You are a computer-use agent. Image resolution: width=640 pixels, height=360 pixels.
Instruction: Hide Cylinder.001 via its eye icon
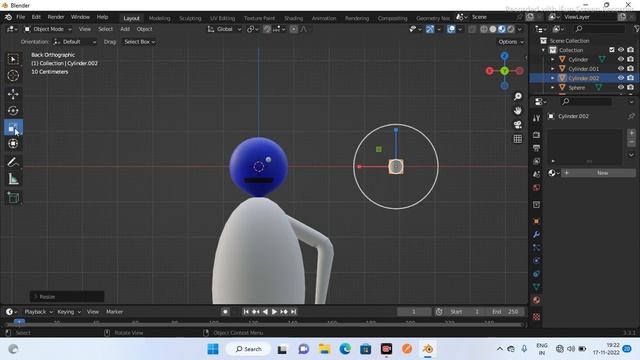coord(621,69)
